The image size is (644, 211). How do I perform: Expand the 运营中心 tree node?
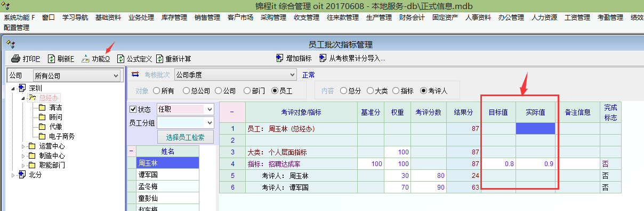23,146
